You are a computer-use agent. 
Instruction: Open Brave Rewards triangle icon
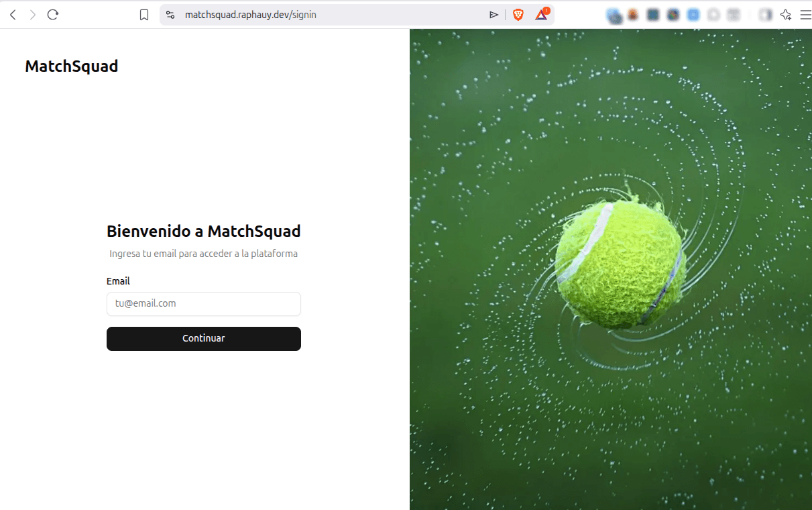click(541, 15)
